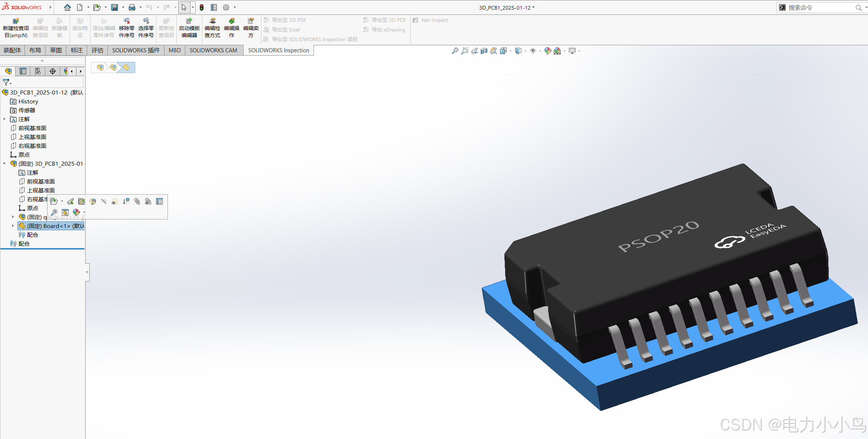Image resolution: width=868 pixels, height=439 pixels.
Task: Click 编辑检查方式 (Edit inspection methods)
Action: pos(212,28)
